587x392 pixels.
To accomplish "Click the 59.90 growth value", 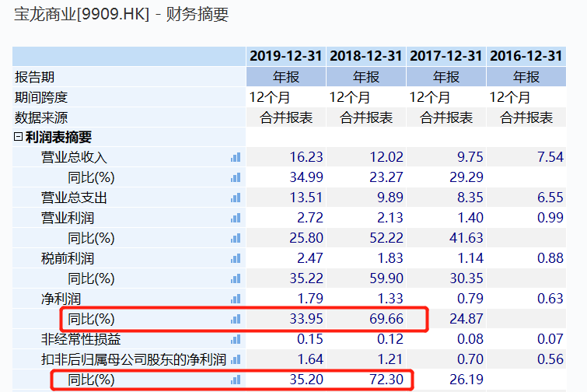I will (x=386, y=278).
